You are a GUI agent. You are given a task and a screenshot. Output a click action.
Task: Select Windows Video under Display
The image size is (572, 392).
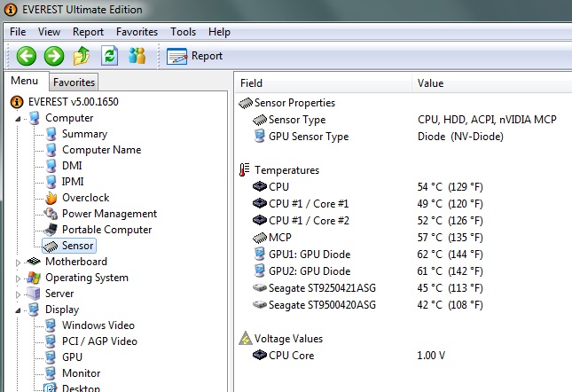coord(98,325)
